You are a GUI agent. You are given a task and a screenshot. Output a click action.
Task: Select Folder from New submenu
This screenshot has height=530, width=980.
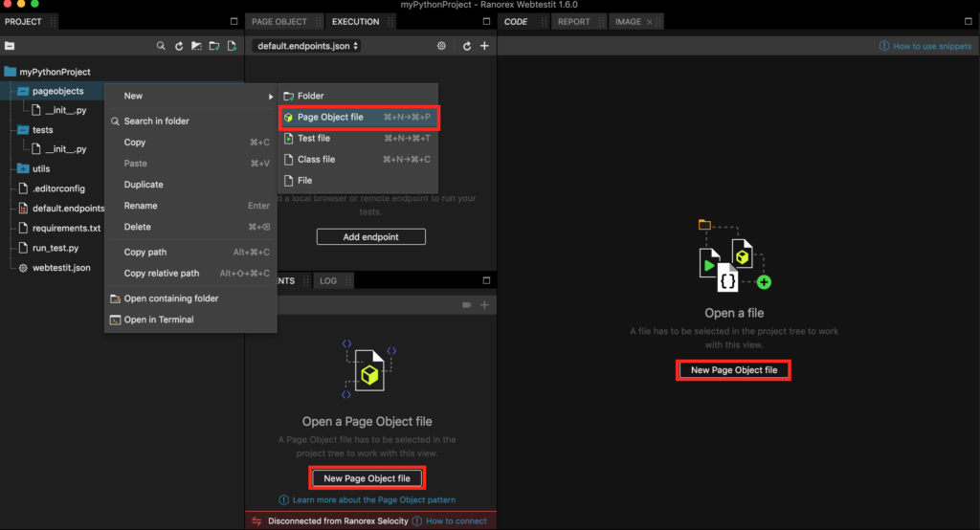click(359, 96)
